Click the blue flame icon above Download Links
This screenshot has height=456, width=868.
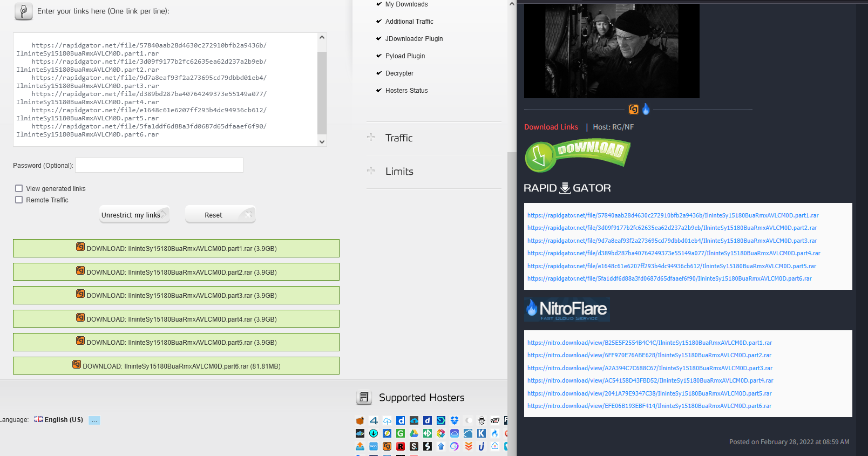646,109
